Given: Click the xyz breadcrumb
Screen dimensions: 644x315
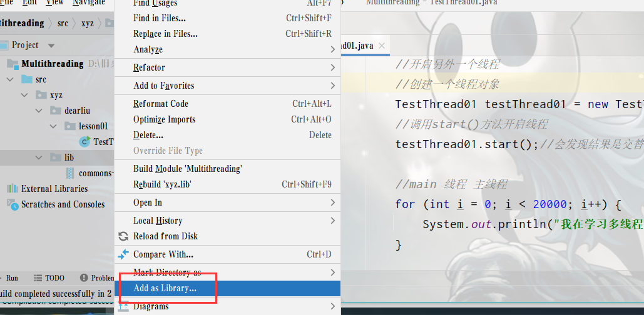Looking at the screenshot, I should [87, 23].
